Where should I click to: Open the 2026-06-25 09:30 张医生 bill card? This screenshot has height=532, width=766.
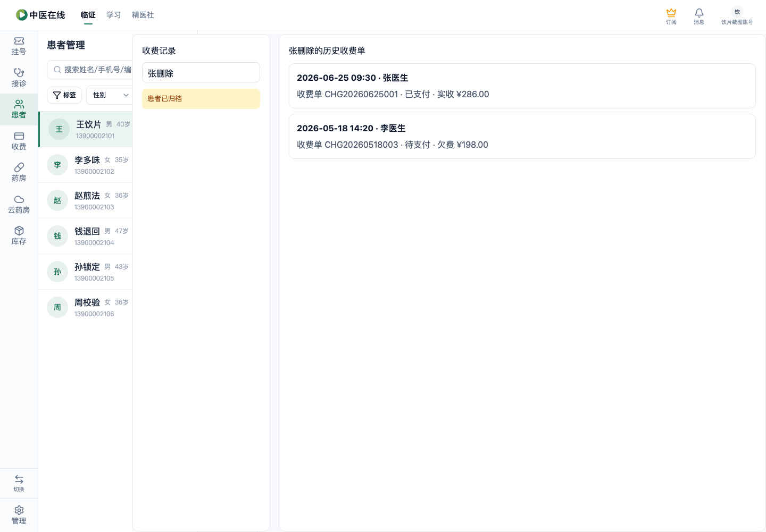[522, 86]
